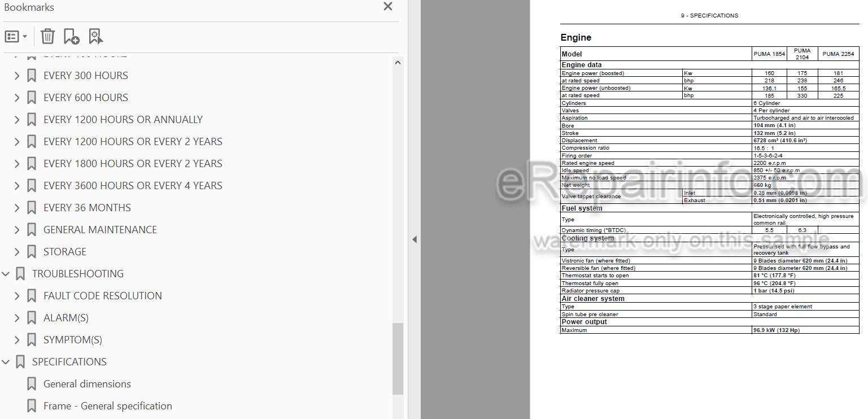Go to EVERY 3600 HOURS OR EVERY 4 YEARS
The height and width of the screenshot is (419, 868).
point(133,186)
